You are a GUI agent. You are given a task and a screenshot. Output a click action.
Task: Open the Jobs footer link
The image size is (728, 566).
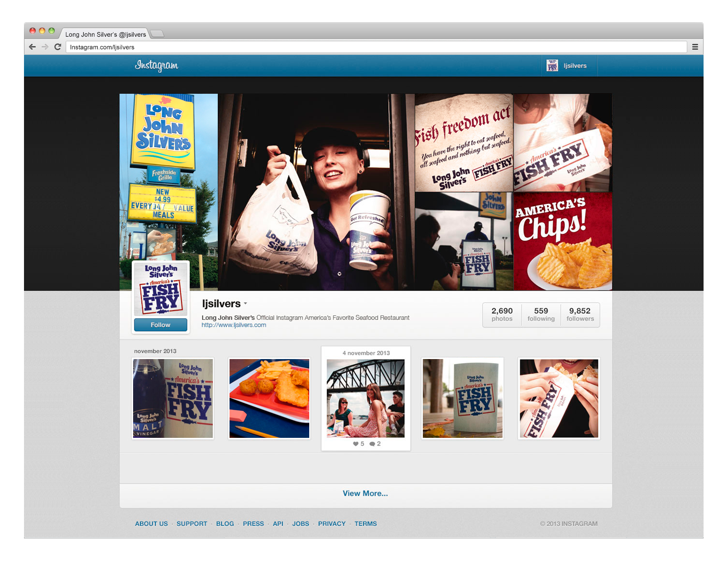pyautogui.click(x=301, y=523)
